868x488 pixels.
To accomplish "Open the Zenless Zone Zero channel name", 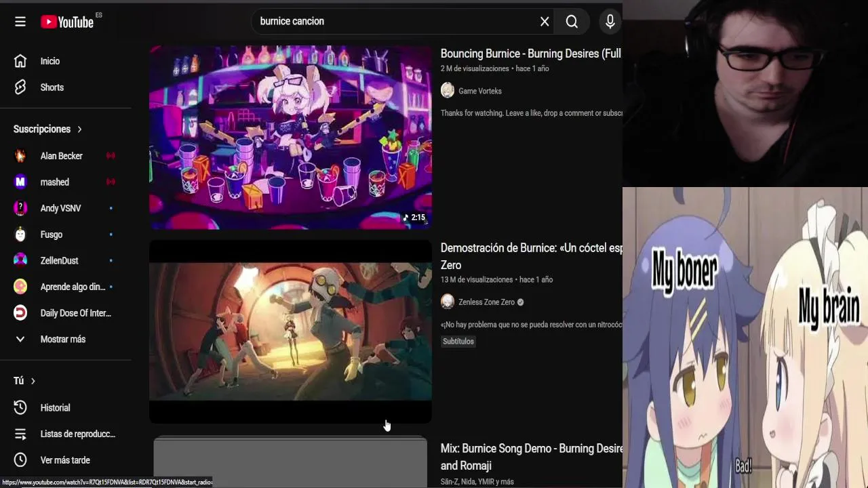I will [x=486, y=302].
